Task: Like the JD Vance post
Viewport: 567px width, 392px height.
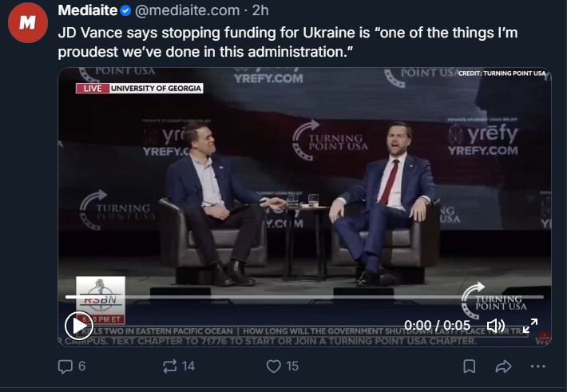Action: (x=274, y=366)
